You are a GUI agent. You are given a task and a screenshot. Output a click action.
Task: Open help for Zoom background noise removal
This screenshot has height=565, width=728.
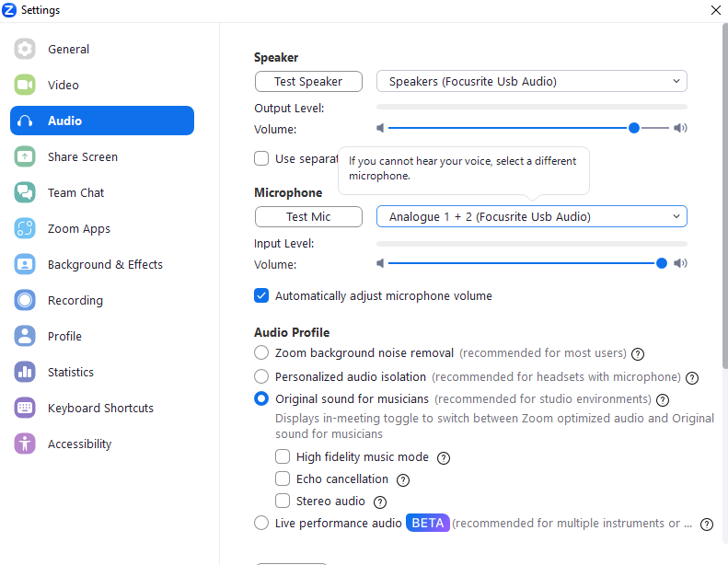(638, 353)
